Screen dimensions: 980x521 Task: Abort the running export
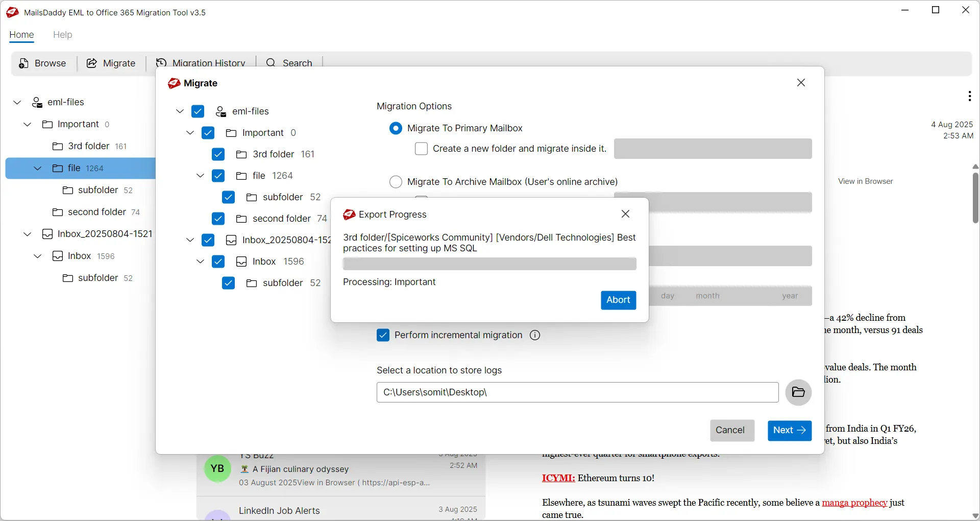click(x=618, y=300)
